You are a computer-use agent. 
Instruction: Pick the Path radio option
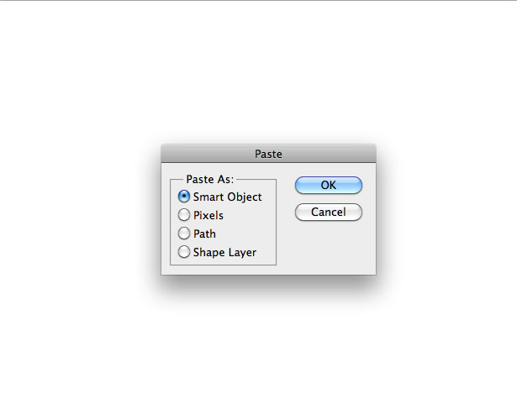[183, 234]
